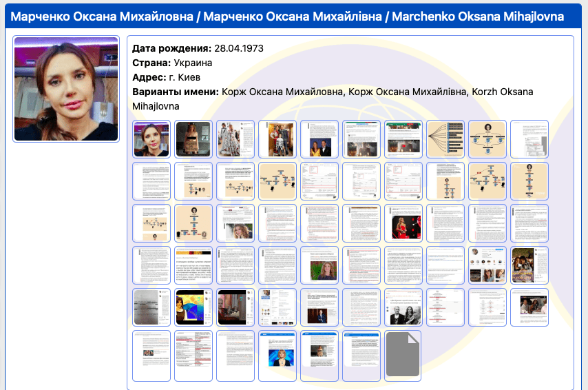Open table document thumbnail with red highlighted rows
Screen dimensions: 588x390
[x=193, y=356]
